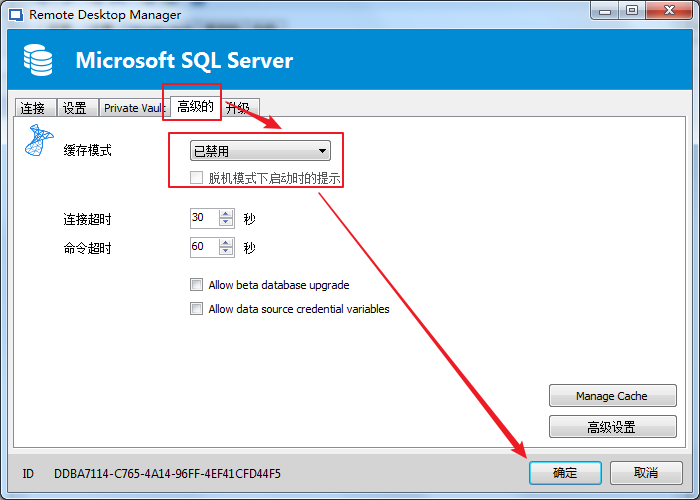Click the 缓存模式 label
700x500 pixels.
pyautogui.click(x=88, y=150)
